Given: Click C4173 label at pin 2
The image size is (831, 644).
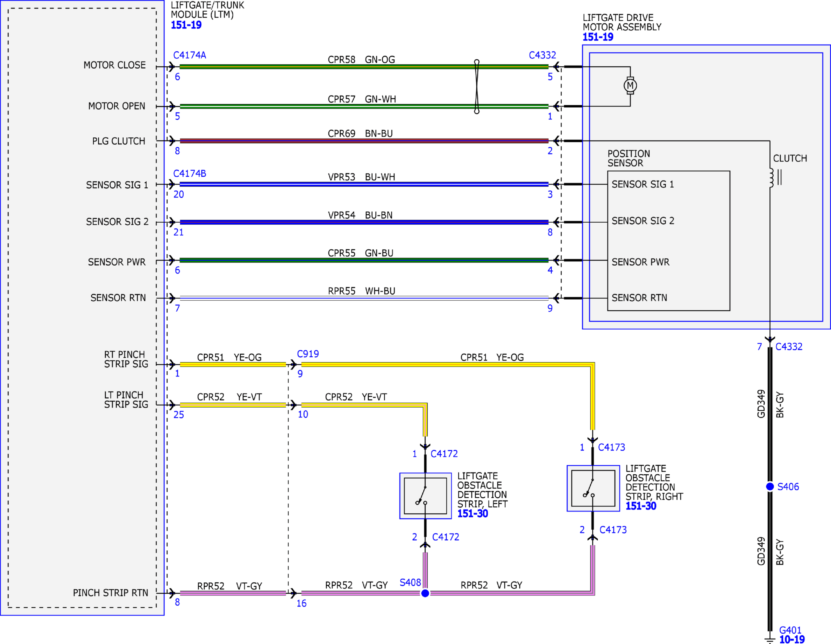Looking at the screenshot, I should pos(613,530).
